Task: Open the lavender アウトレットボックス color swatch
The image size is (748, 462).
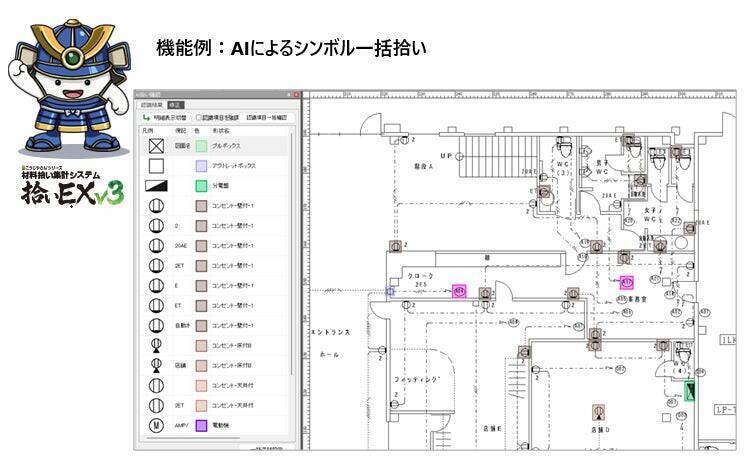Action: (x=201, y=166)
